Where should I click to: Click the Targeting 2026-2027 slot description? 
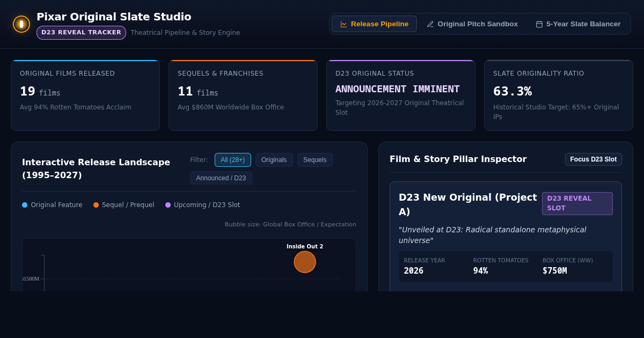[x=400, y=107]
